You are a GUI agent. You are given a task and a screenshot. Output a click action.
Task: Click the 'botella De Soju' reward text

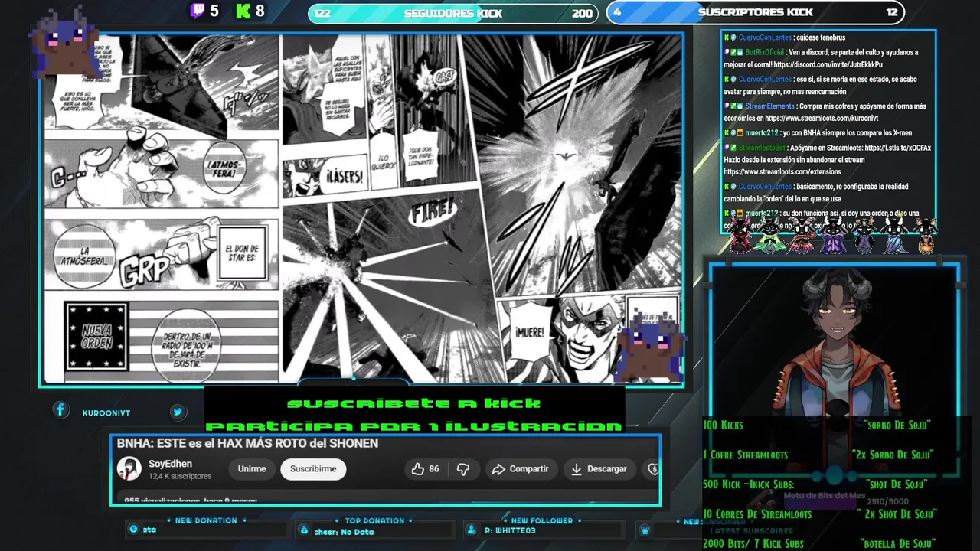pyautogui.click(x=897, y=544)
